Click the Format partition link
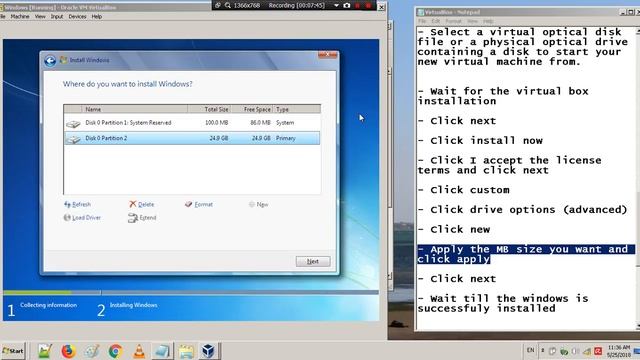 tap(199, 204)
